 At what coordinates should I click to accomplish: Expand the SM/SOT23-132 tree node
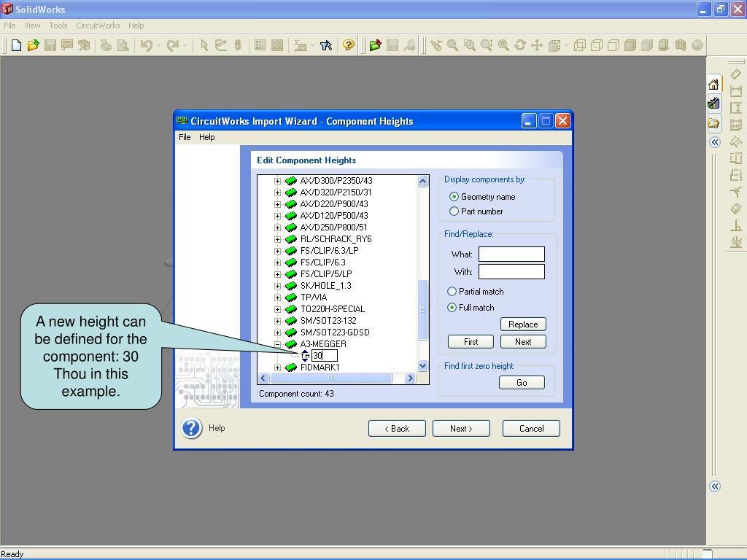click(x=277, y=321)
